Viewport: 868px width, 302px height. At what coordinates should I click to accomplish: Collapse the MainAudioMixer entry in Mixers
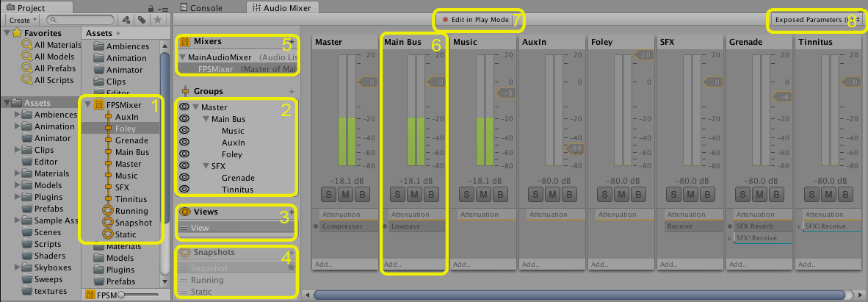[183, 57]
